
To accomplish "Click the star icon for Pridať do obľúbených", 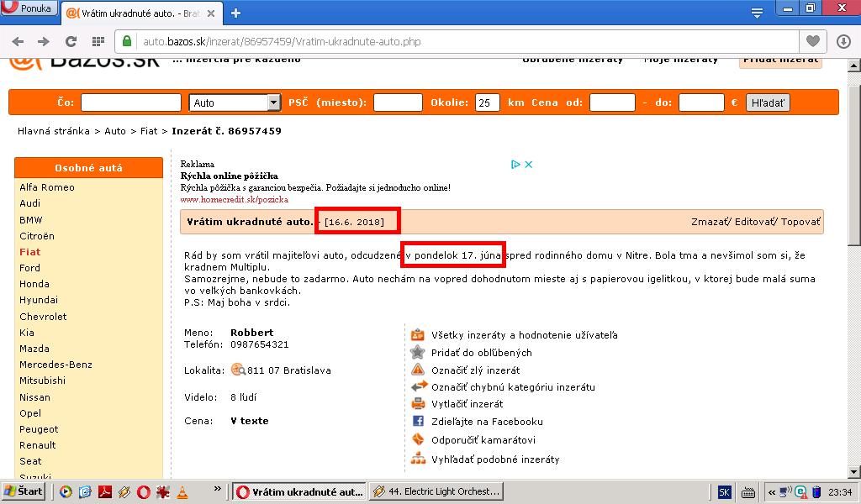I will (x=418, y=353).
